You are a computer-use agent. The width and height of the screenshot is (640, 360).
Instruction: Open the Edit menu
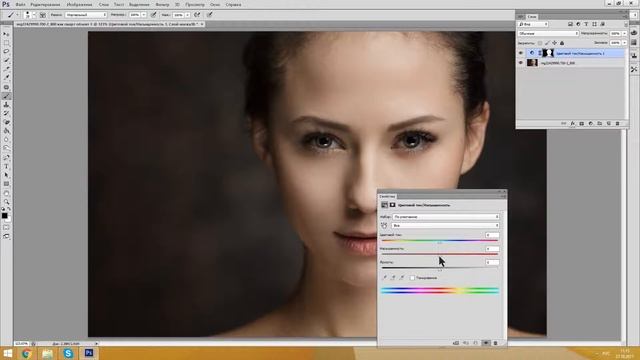coord(45,4)
